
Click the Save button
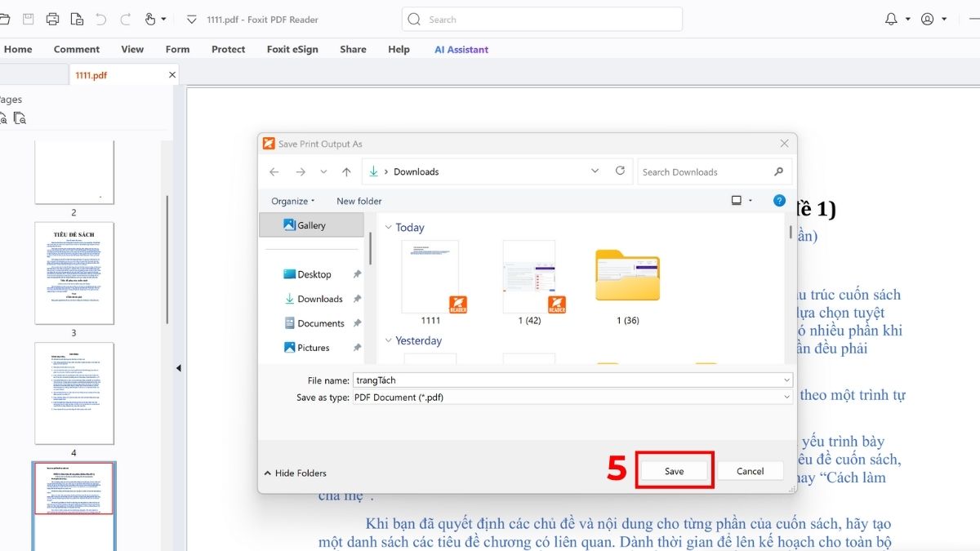pyautogui.click(x=674, y=471)
